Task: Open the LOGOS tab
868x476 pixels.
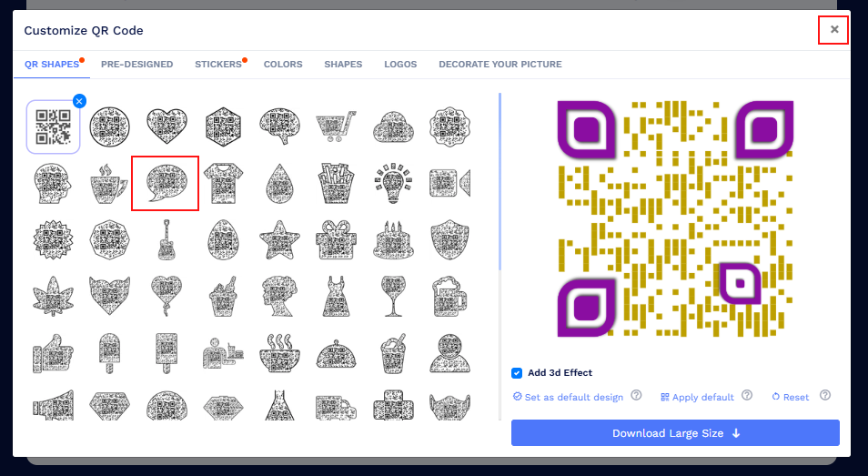Action: coord(400,65)
